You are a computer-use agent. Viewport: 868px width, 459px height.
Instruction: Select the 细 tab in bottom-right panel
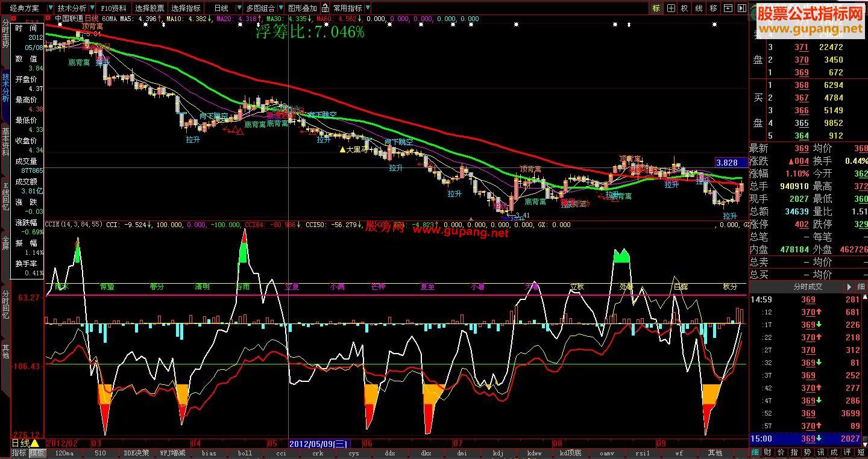point(755,452)
